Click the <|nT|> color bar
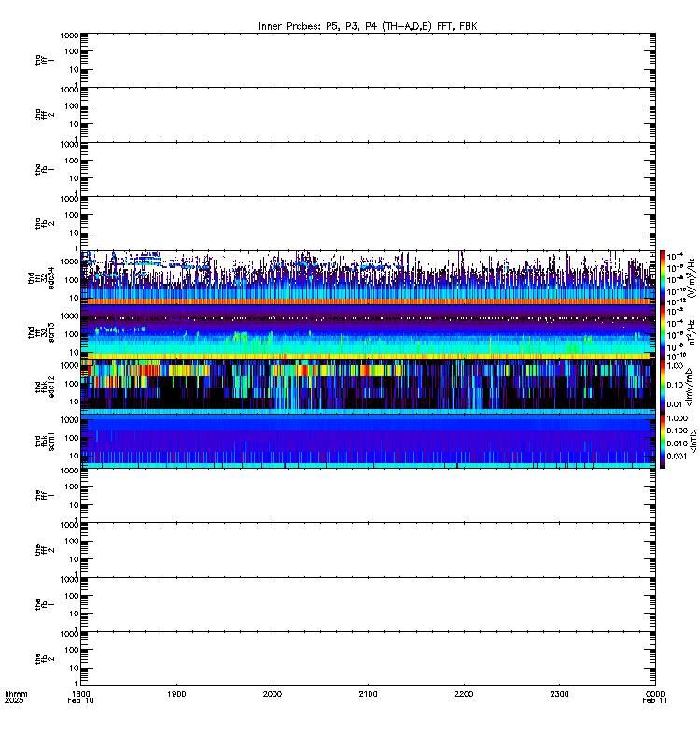 [x=663, y=441]
